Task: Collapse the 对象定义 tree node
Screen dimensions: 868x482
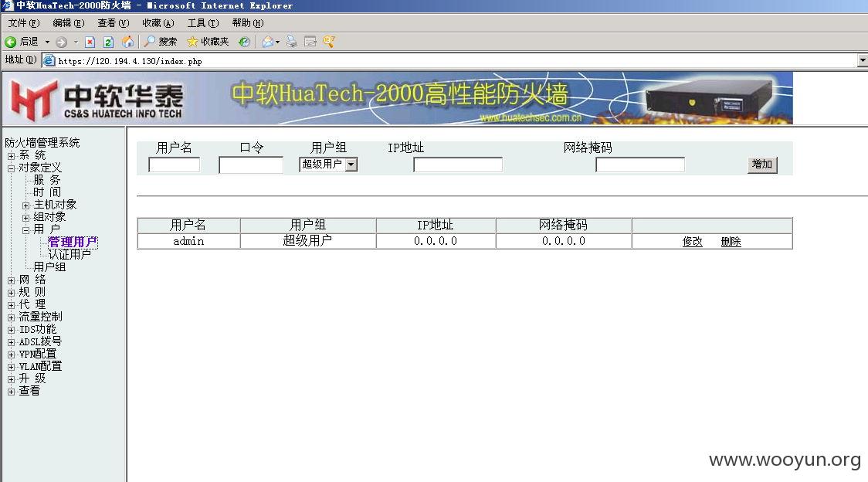Action: [11, 168]
